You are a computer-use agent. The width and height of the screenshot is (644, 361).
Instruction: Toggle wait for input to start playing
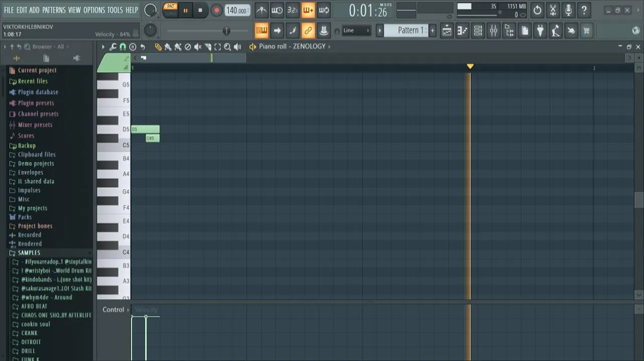point(277,10)
